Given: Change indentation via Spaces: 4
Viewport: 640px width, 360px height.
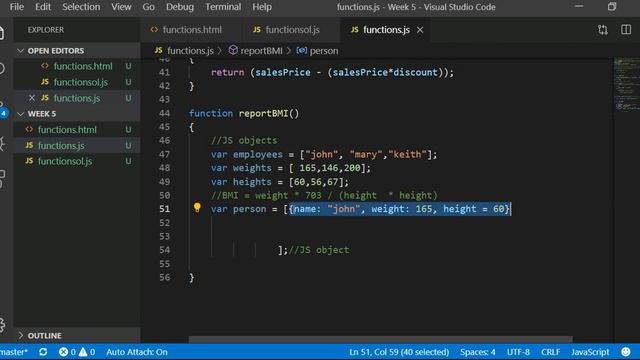Looking at the screenshot, I should click(x=478, y=352).
